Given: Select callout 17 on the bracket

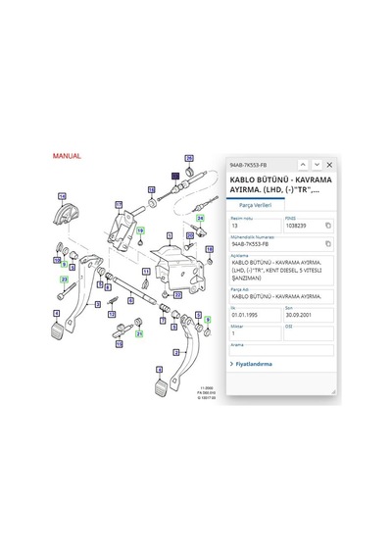Looking at the screenshot, I should coord(119,205).
